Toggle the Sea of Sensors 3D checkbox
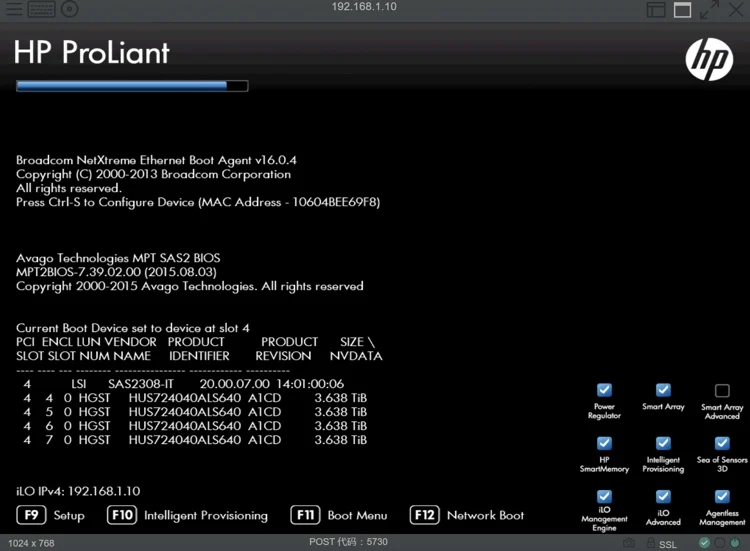750x551 pixels. pyautogui.click(x=722, y=443)
